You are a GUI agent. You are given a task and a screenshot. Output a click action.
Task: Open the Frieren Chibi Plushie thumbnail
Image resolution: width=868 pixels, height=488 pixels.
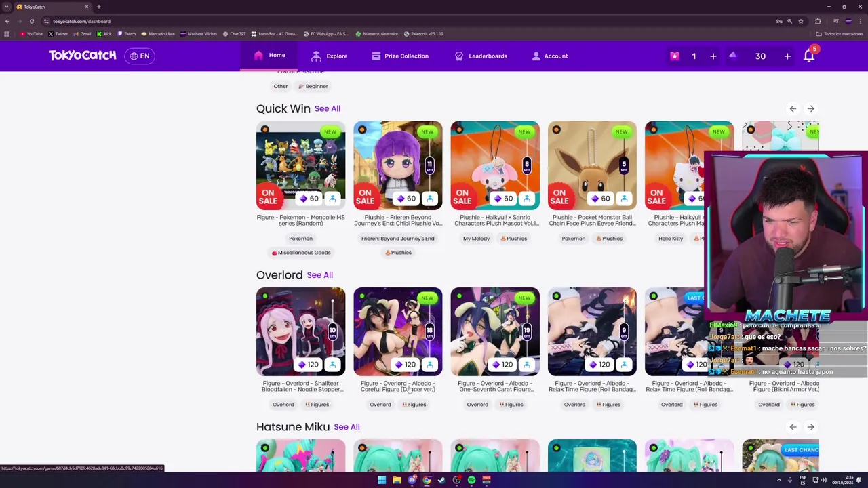click(397, 165)
